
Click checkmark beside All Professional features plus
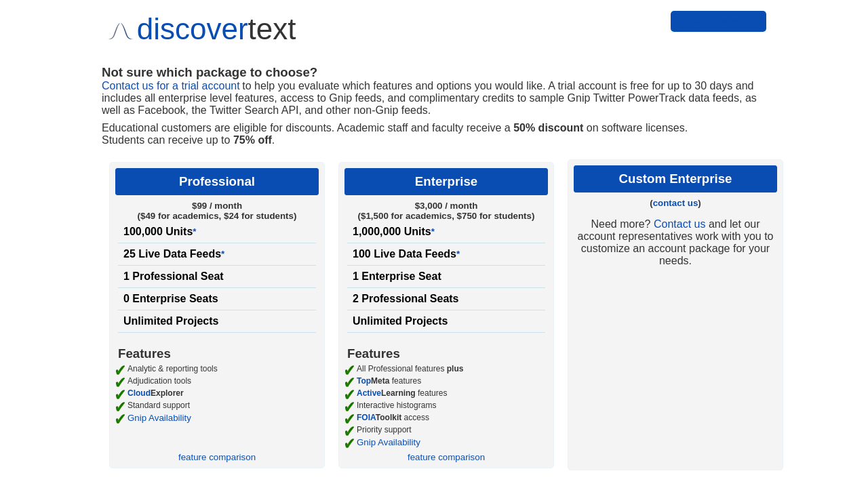click(x=349, y=370)
